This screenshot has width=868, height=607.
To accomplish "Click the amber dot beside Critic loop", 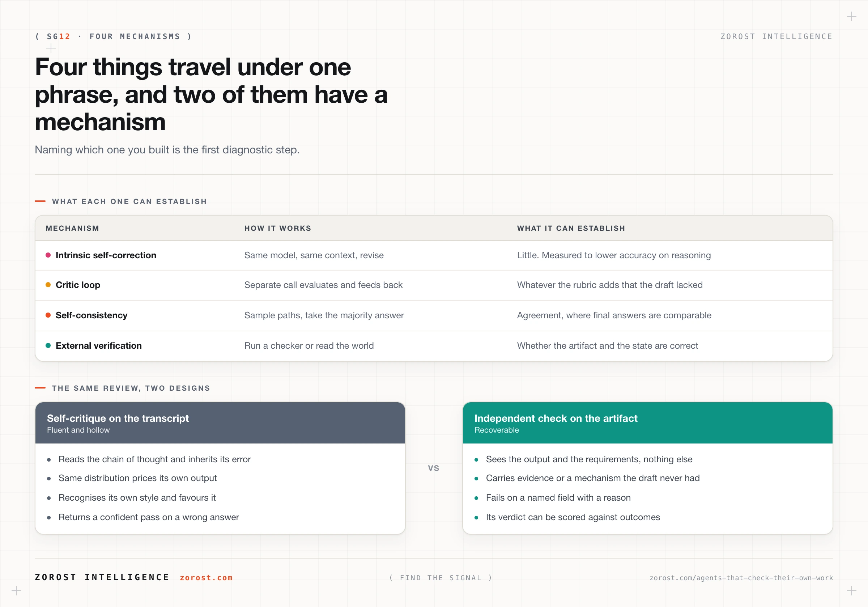I will pos(48,285).
